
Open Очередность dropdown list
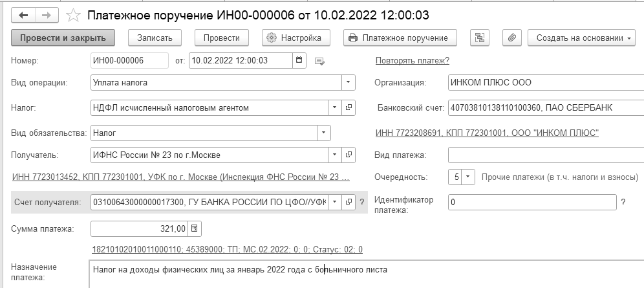point(469,177)
